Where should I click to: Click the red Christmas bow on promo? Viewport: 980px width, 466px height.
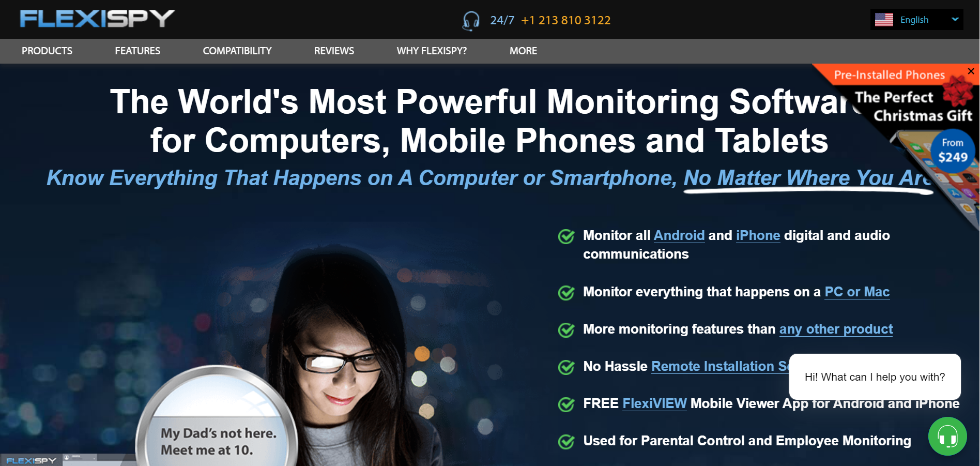coord(958,90)
